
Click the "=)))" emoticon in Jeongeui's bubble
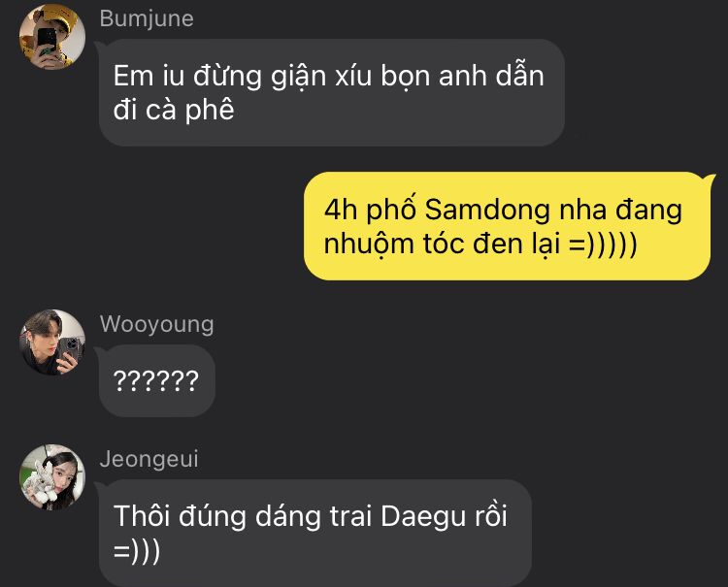(137, 551)
